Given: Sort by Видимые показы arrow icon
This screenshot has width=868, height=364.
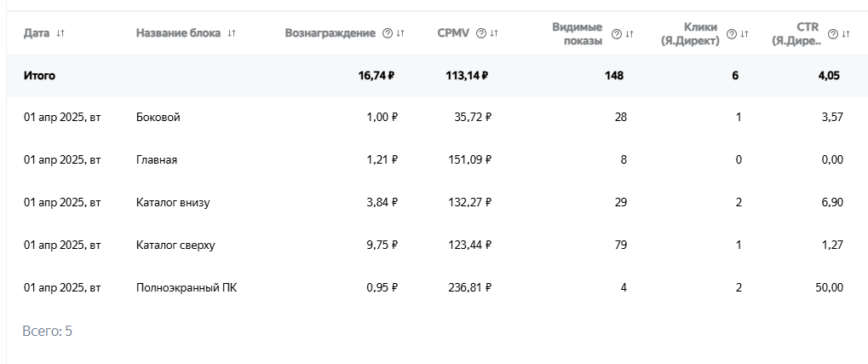Looking at the screenshot, I should tap(629, 34).
